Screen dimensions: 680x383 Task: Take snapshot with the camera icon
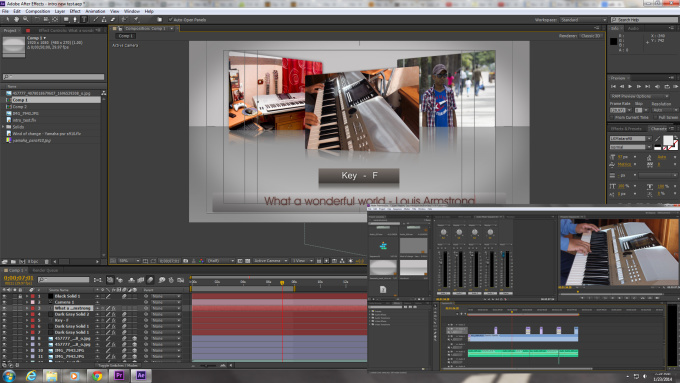tap(186, 261)
